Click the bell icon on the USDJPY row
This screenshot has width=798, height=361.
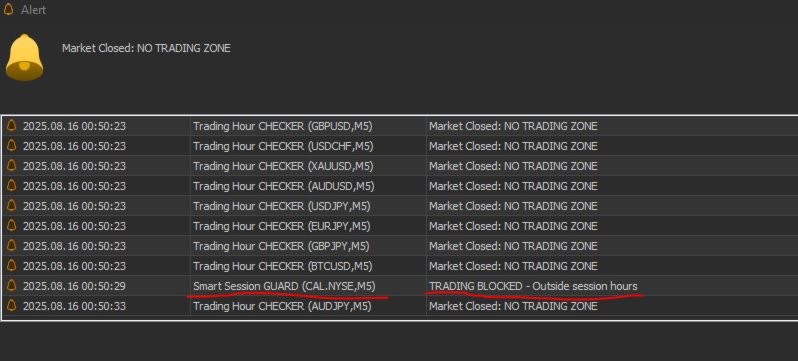[11, 206]
